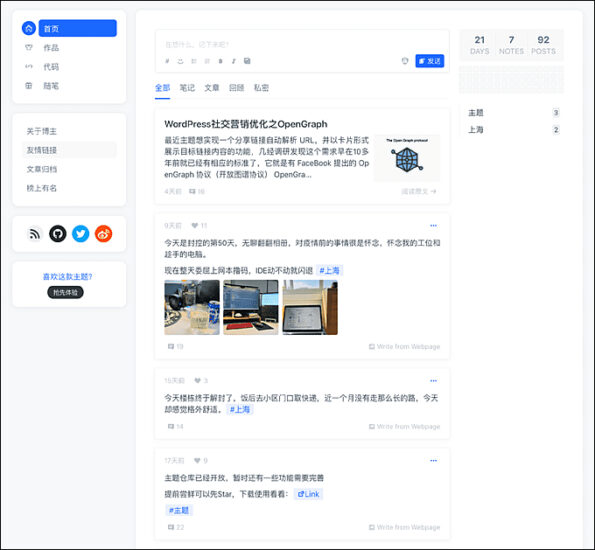Screen dimensions: 595x550
Task: Open 首页 navigation item
Action: [77, 28]
